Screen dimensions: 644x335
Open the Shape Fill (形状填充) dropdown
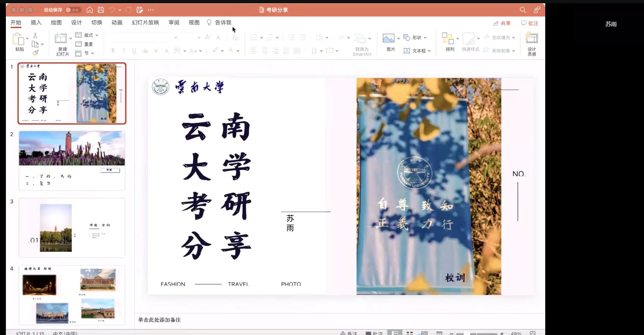click(x=500, y=37)
